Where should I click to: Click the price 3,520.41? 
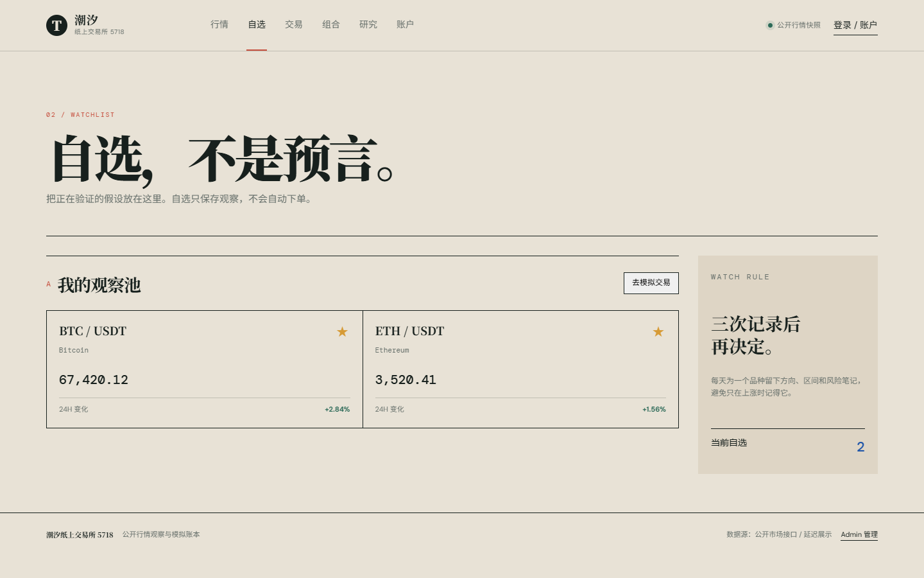[x=406, y=380]
